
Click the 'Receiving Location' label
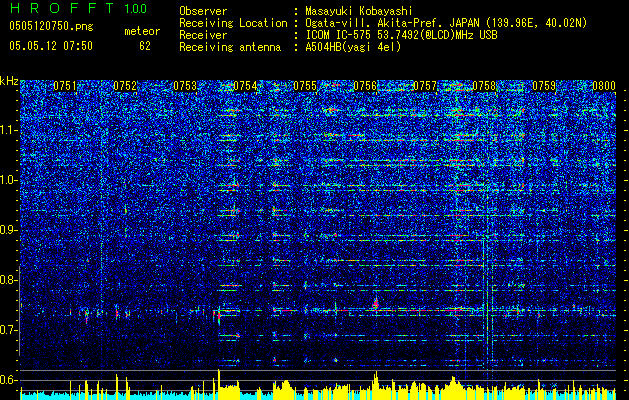233,24
